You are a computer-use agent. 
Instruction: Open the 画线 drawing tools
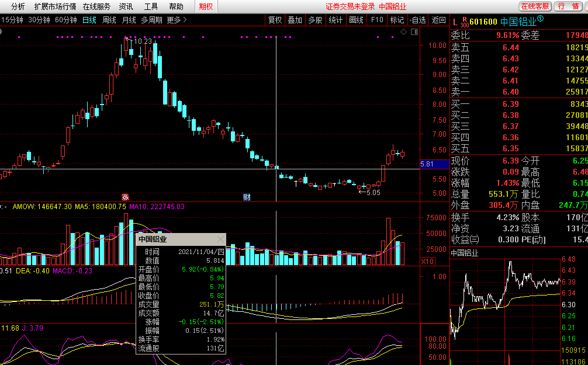[x=356, y=20]
